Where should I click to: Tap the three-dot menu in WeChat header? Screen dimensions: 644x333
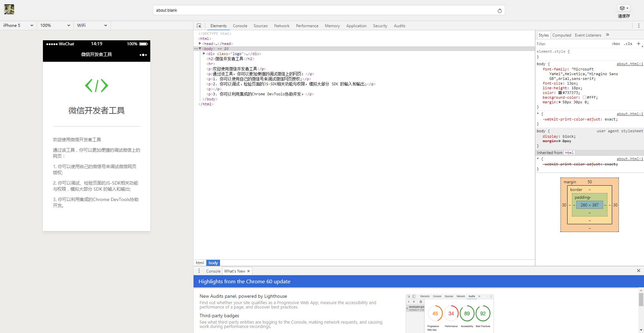[x=143, y=55]
